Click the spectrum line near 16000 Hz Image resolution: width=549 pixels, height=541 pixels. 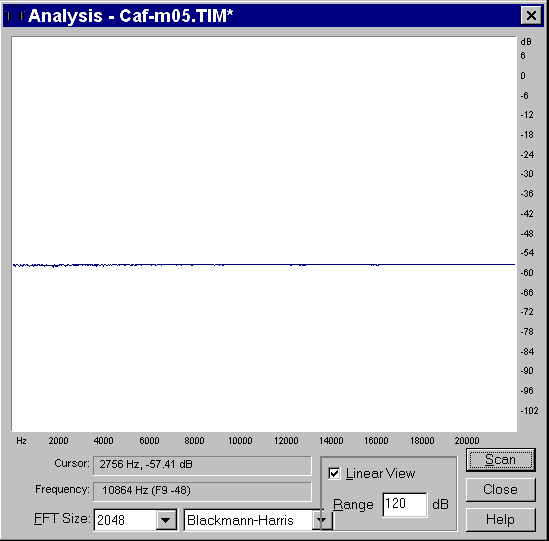click(376, 264)
